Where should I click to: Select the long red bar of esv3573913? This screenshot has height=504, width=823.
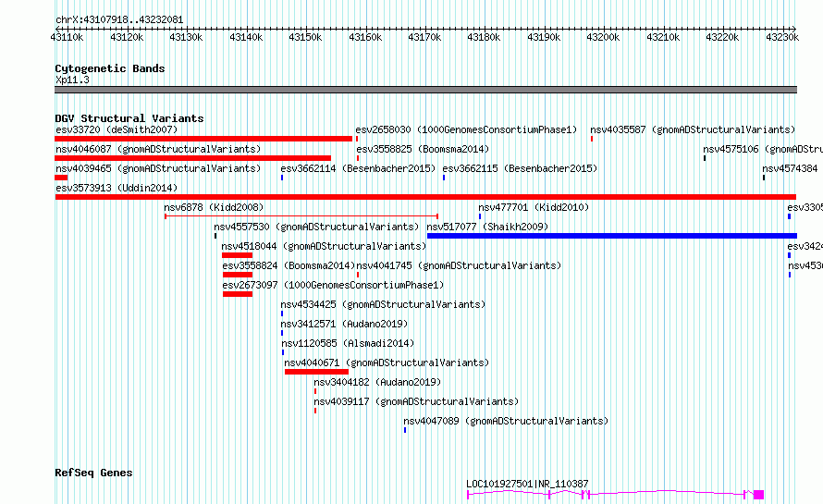point(425,197)
